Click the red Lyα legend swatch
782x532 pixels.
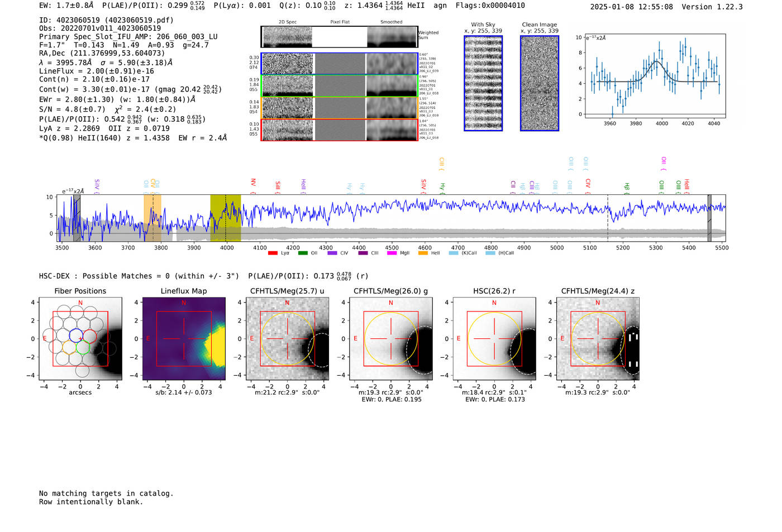pyautogui.click(x=273, y=253)
